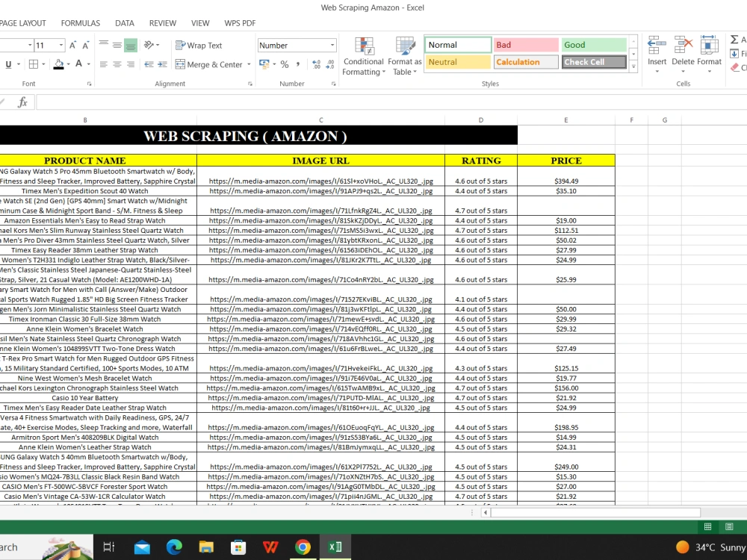Open Conditional Formatting options

point(364,56)
